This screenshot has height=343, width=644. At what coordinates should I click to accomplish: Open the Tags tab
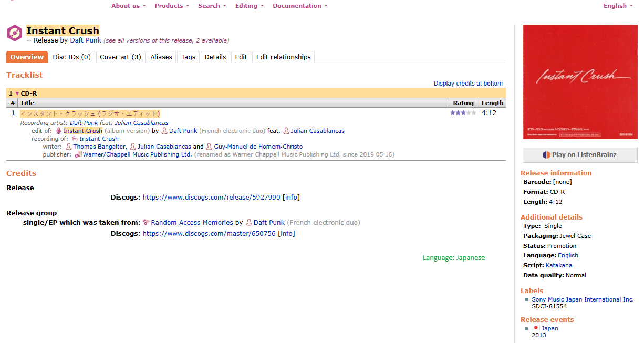click(188, 57)
